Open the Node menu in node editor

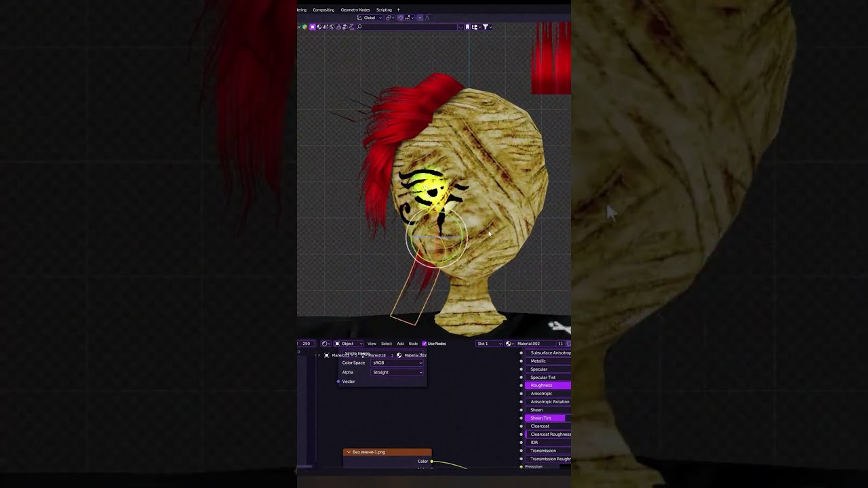[x=413, y=344]
